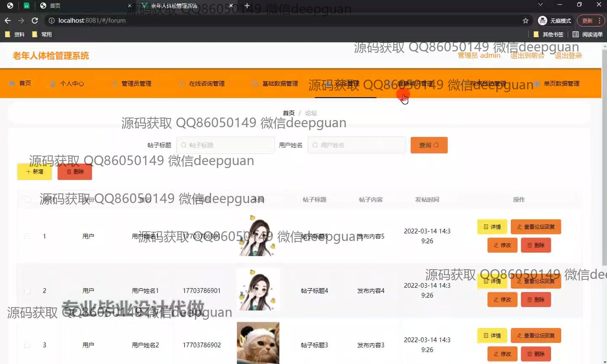Go back with the browser back arrow
Viewport: 607px width, 364px height.
8,21
